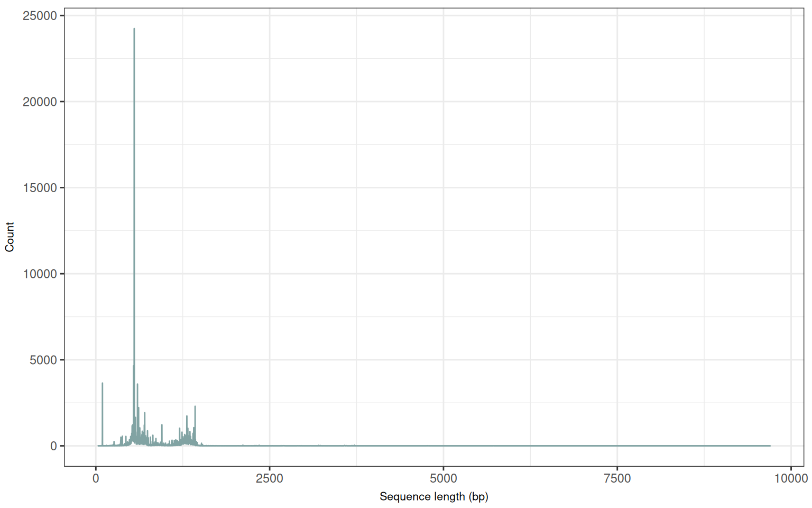This screenshot has width=812, height=508.
Task: Click y-axis label 15000
Action: click(x=40, y=188)
